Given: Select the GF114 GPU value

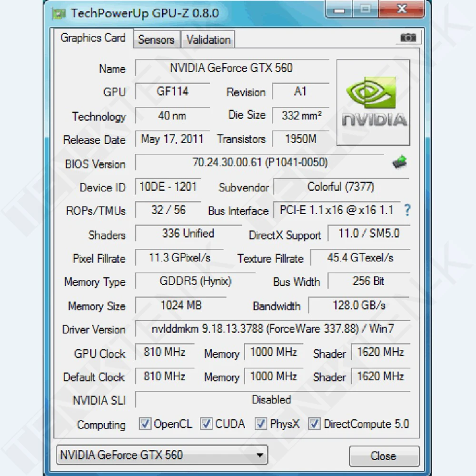Looking at the screenshot, I should [x=172, y=91].
